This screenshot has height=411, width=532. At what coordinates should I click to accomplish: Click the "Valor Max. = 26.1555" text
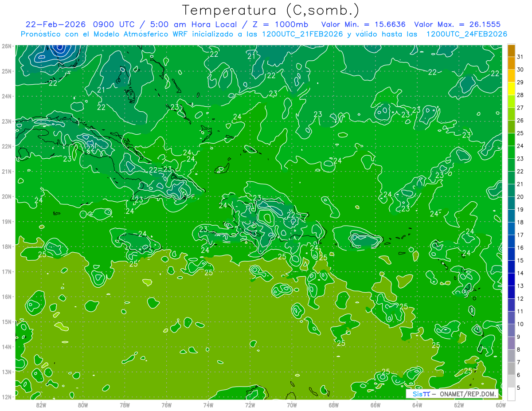[x=458, y=24]
